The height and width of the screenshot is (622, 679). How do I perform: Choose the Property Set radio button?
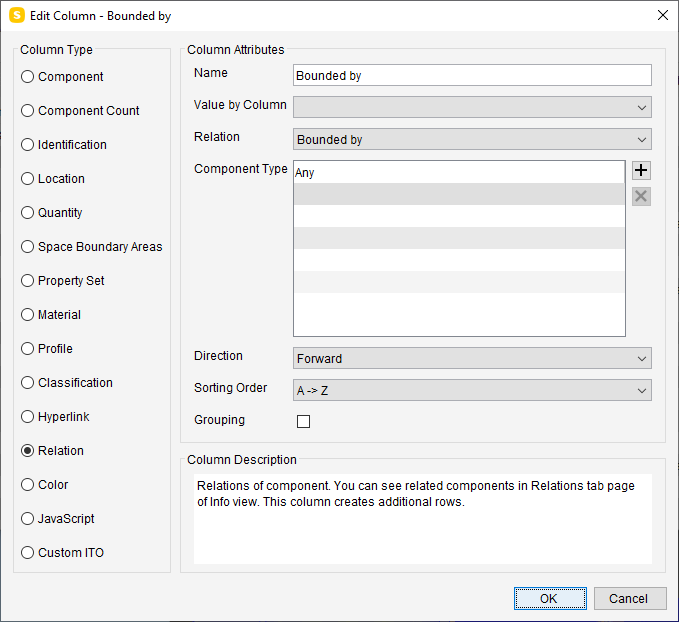27,281
